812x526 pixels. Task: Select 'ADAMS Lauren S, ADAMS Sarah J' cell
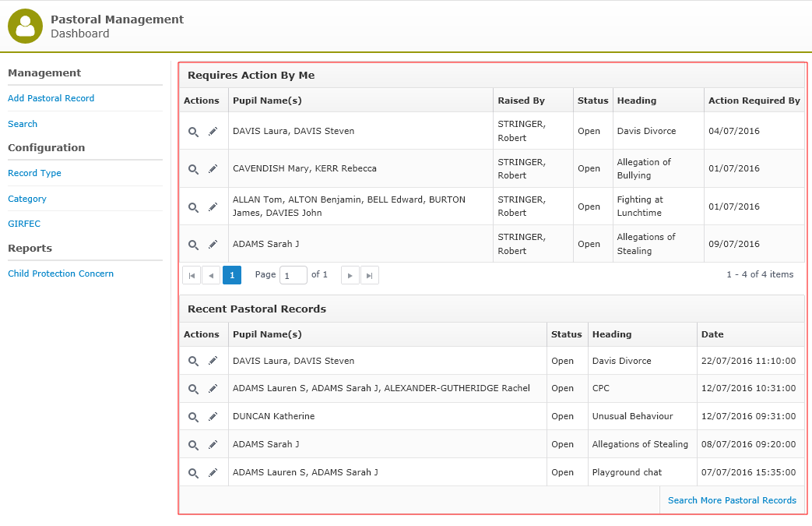click(x=388, y=472)
